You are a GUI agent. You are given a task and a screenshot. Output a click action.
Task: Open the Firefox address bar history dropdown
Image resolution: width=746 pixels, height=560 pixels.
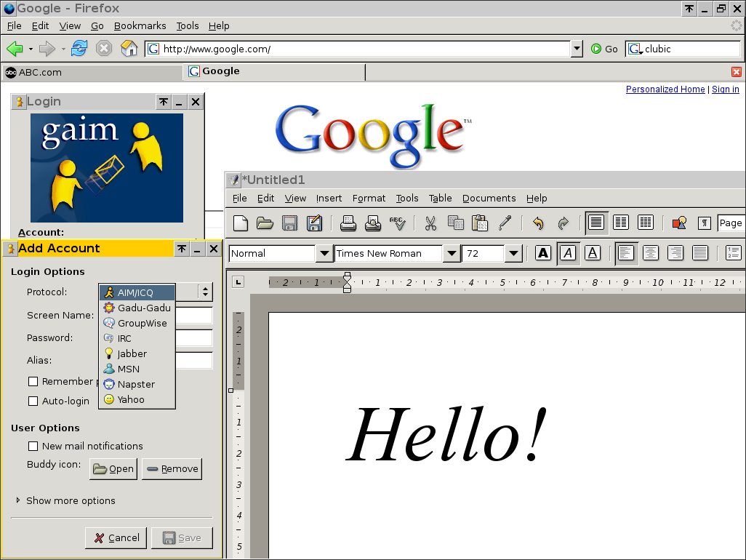coord(577,49)
